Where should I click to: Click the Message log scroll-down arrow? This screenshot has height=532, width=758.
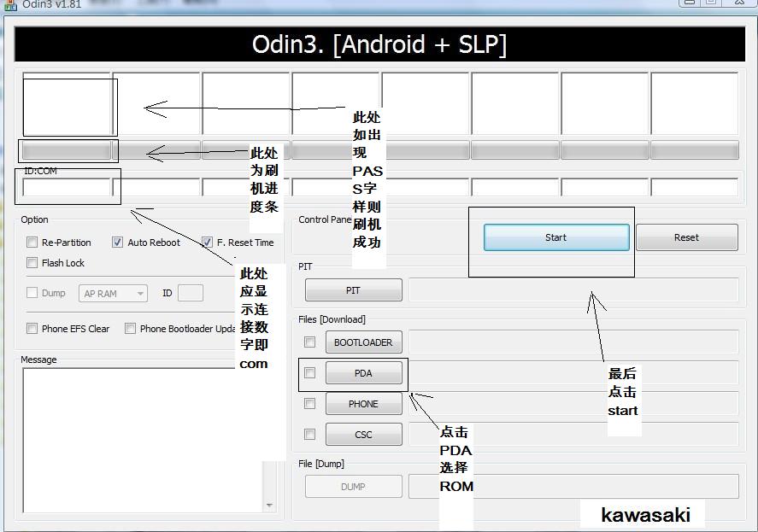pyautogui.click(x=269, y=506)
